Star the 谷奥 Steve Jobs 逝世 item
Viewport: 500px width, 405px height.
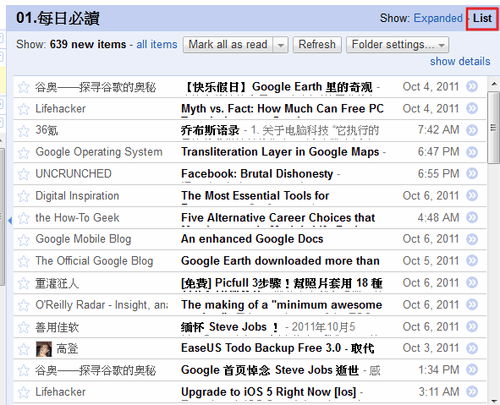tap(24, 370)
